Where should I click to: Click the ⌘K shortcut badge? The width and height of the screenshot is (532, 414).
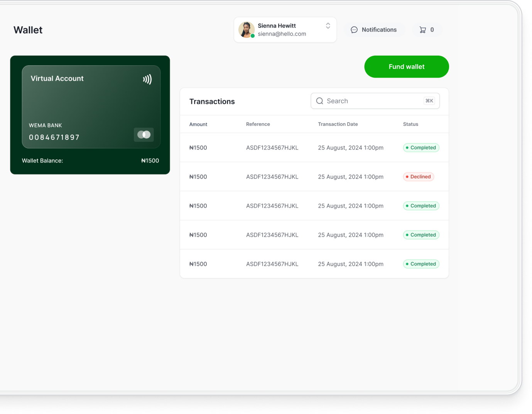click(x=429, y=101)
